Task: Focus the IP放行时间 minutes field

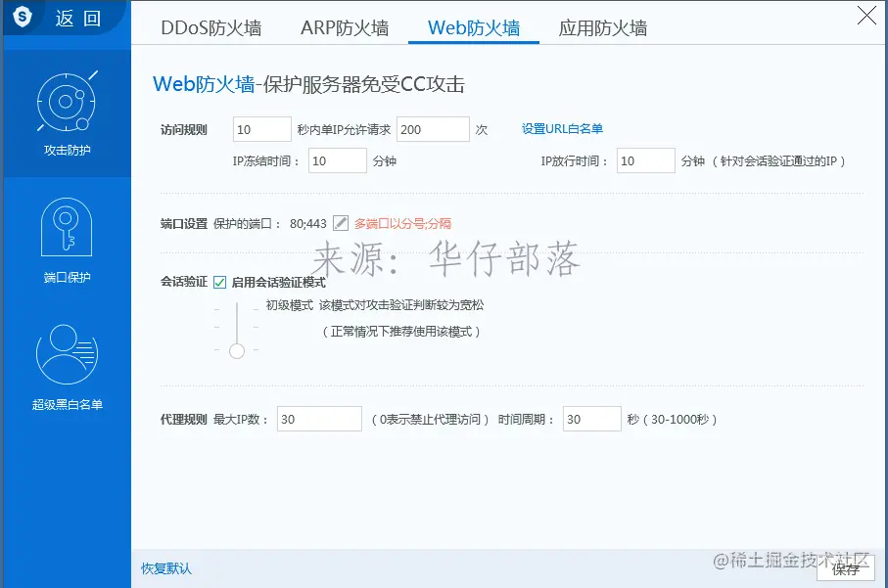Action: point(645,160)
